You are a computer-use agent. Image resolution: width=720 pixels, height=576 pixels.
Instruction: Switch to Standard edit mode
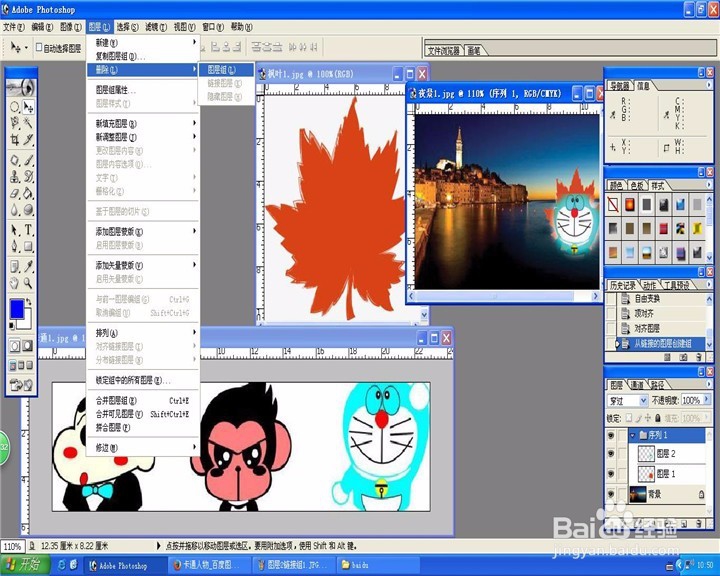click(x=15, y=345)
